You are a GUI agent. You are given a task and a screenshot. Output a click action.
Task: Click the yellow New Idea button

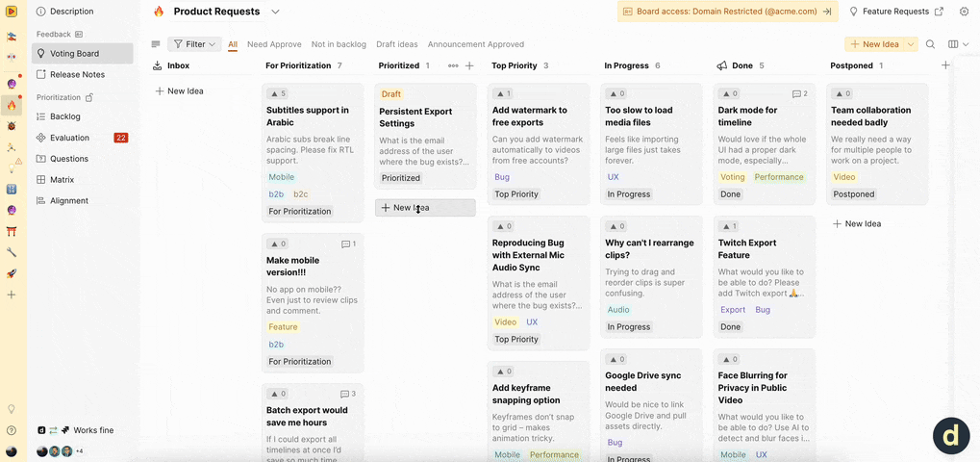(x=874, y=44)
